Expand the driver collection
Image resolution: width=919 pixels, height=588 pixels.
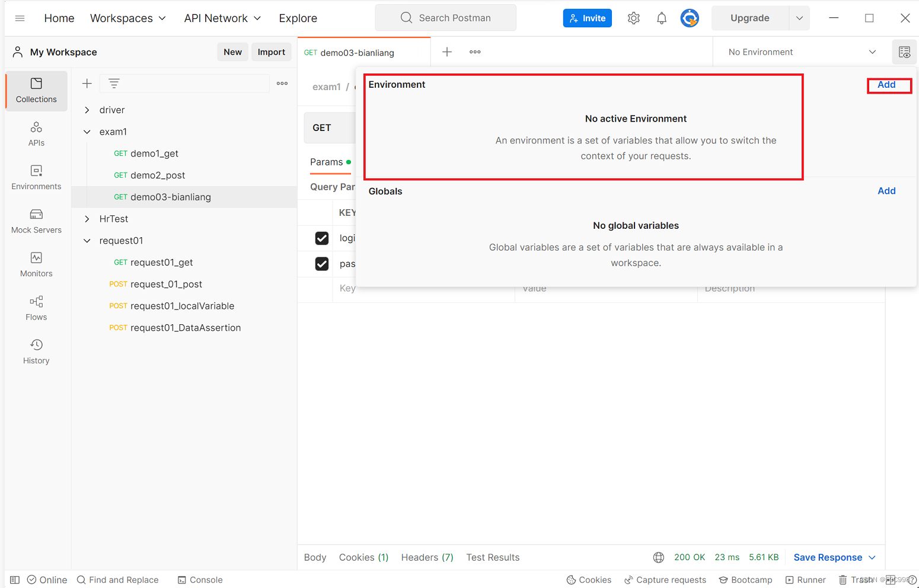pos(87,110)
